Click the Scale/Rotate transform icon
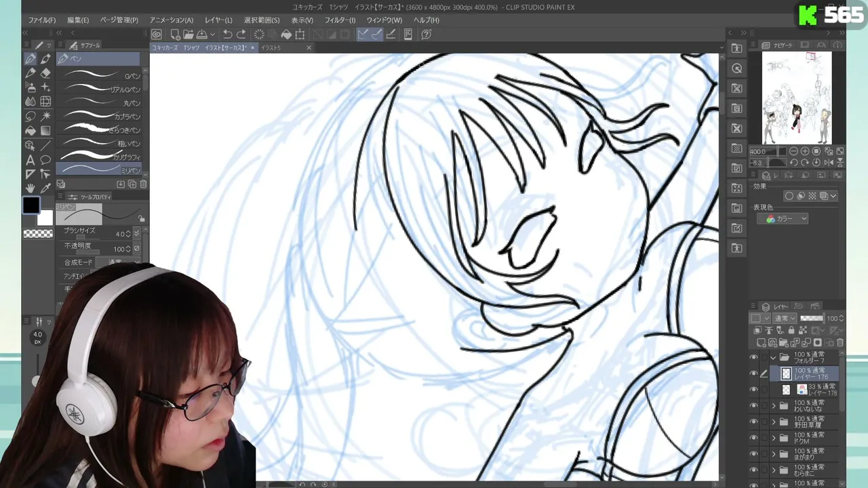This screenshot has height=488, width=868. tap(300, 35)
